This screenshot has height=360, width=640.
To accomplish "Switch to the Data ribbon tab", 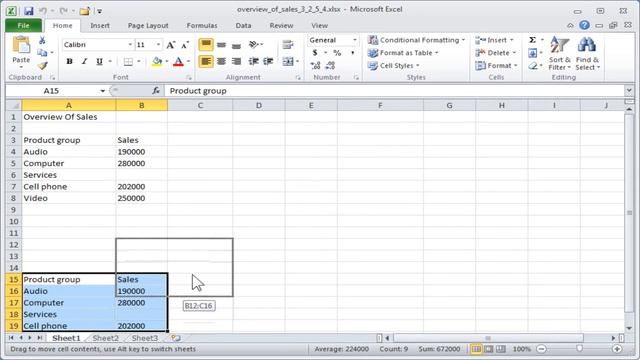I will (243, 25).
